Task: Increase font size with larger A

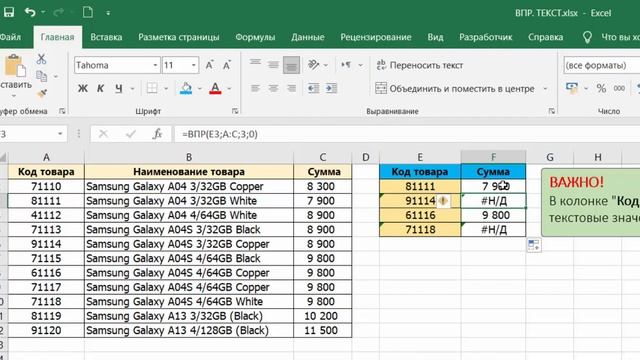Action: point(209,65)
